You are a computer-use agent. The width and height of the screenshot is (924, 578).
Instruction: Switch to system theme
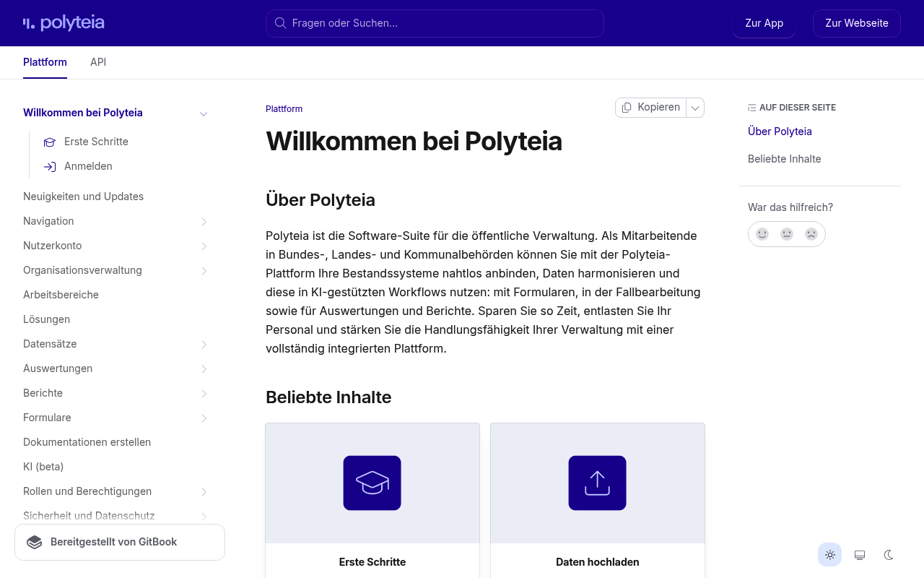(x=860, y=555)
